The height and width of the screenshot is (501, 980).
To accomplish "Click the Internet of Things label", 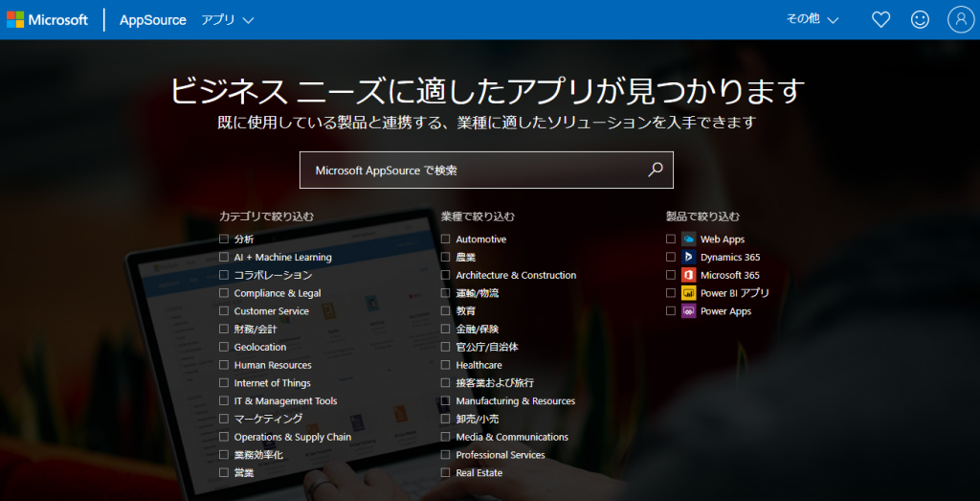I will (x=272, y=383).
